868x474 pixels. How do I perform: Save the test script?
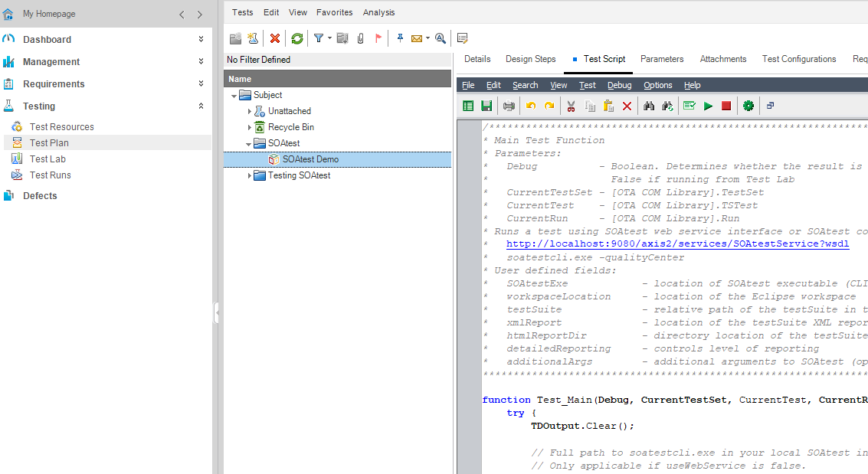(x=486, y=106)
